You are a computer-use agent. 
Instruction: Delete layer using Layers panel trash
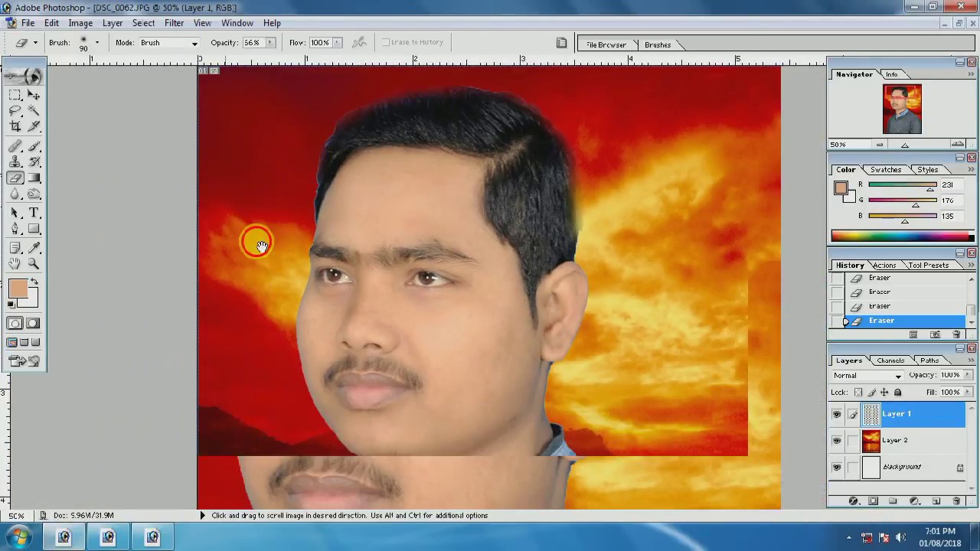click(x=956, y=501)
